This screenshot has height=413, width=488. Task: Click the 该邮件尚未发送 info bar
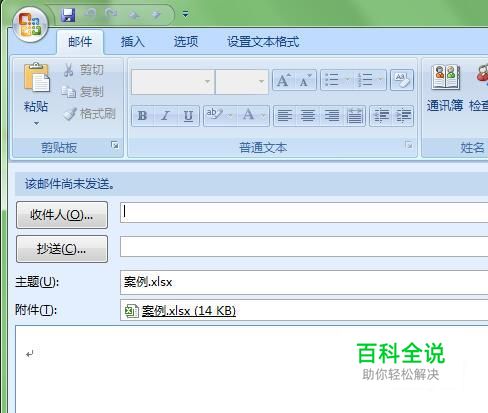[x=252, y=184]
